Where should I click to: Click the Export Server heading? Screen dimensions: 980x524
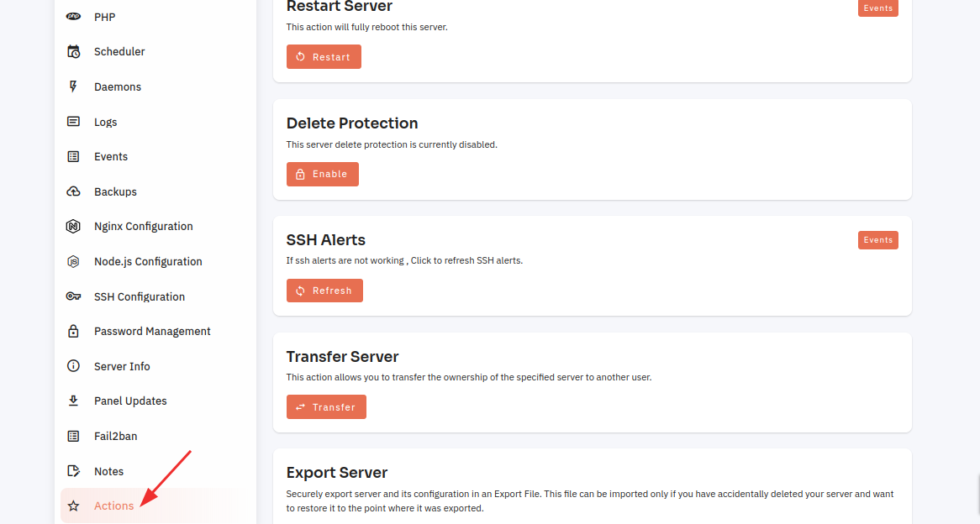point(337,472)
